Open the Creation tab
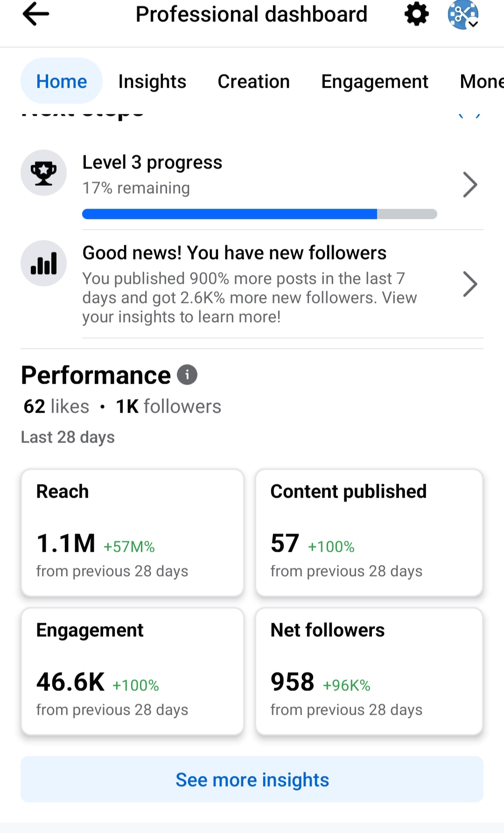The image size is (504, 839). (254, 81)
